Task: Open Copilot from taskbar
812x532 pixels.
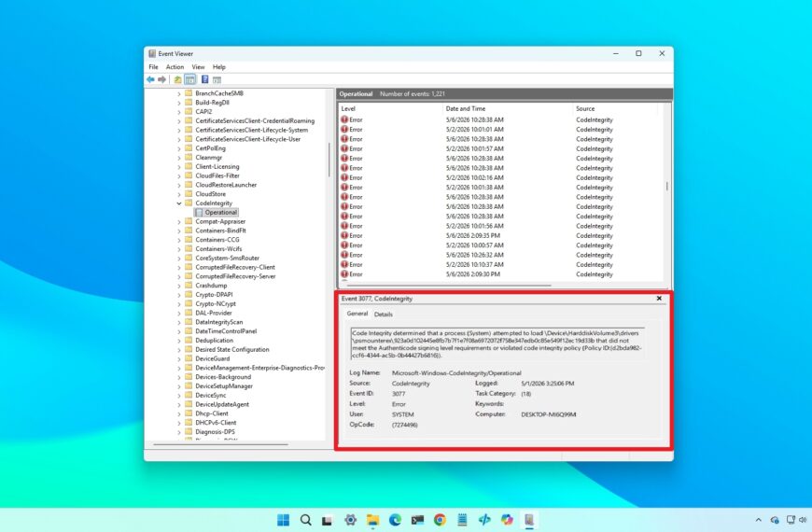Action: click(x=507, y=520)
